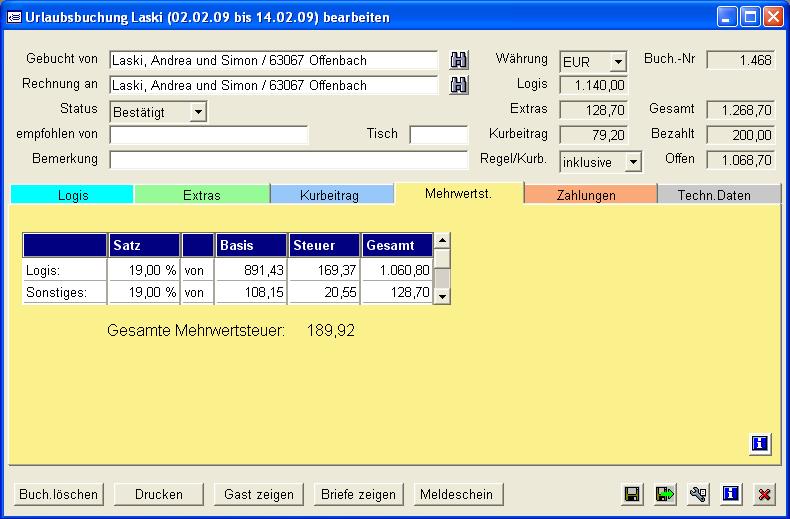The width and height of the screenshot is (790, 519).
Task: Switch to the Extras tab
Action: (x=202, y=195)
